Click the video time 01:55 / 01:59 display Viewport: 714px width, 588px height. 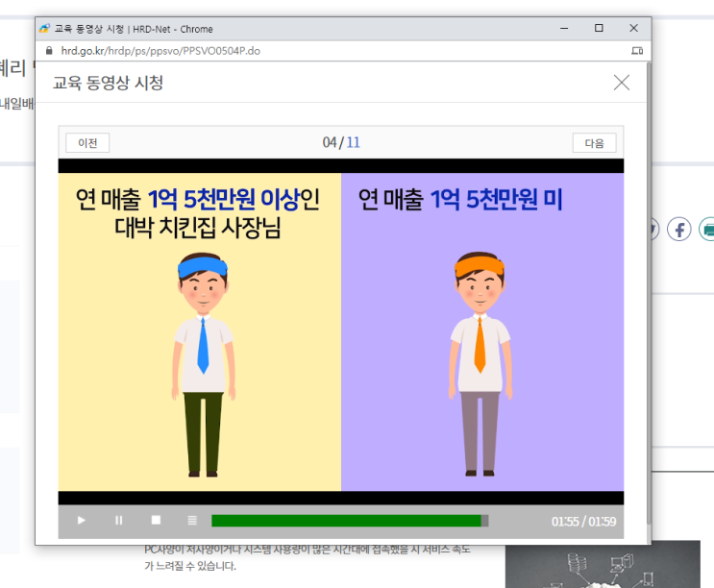pyautogui.click(x=583, y=521)
